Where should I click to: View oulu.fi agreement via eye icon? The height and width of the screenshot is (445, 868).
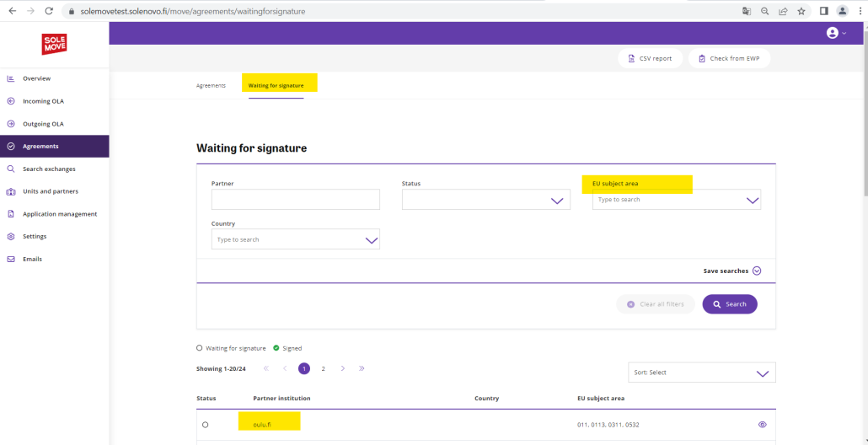click(763, 425)
